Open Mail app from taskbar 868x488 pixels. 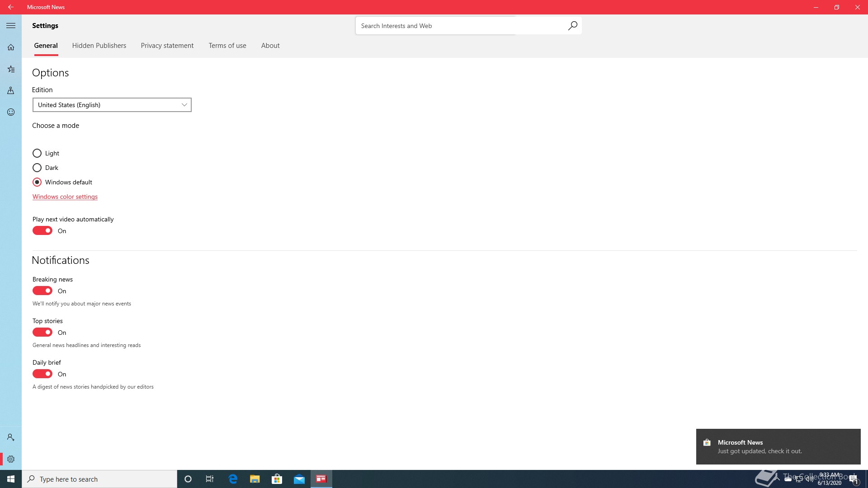click(x=299, y=479)
